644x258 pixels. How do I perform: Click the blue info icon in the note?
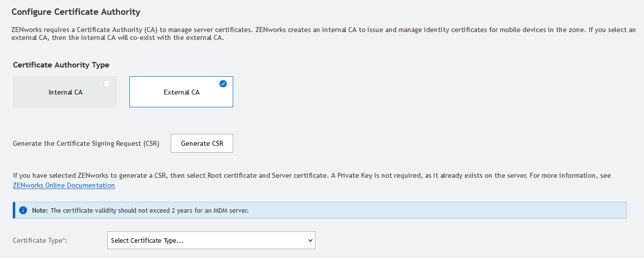pos(23,210)
